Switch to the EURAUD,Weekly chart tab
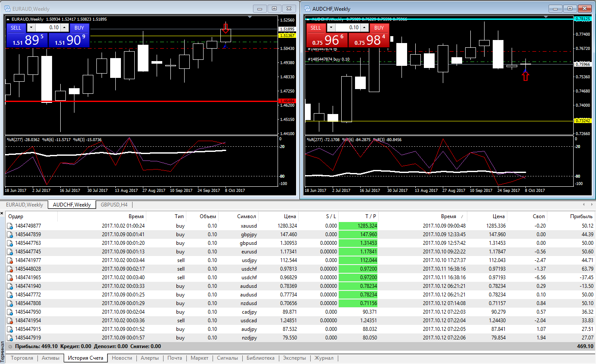596x364 pixels. point(24,205)
